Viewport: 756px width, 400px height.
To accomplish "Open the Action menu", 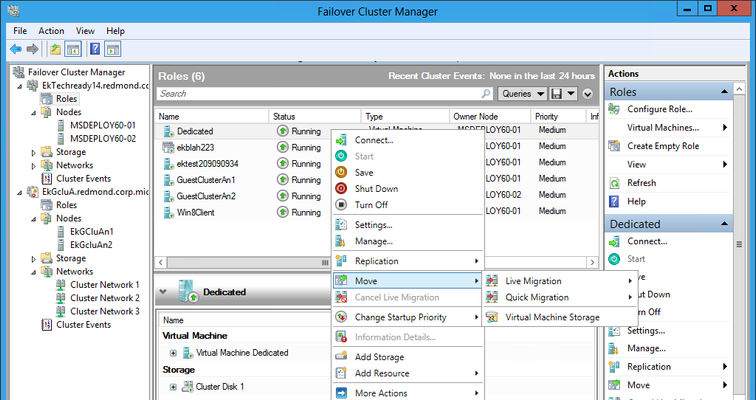I will [51, 31].
